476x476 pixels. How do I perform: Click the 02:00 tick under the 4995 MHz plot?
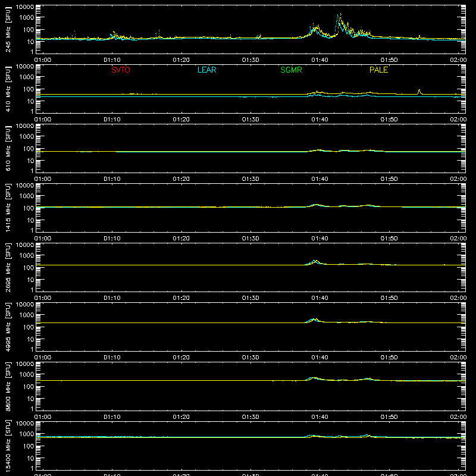(x=458, y=358)
